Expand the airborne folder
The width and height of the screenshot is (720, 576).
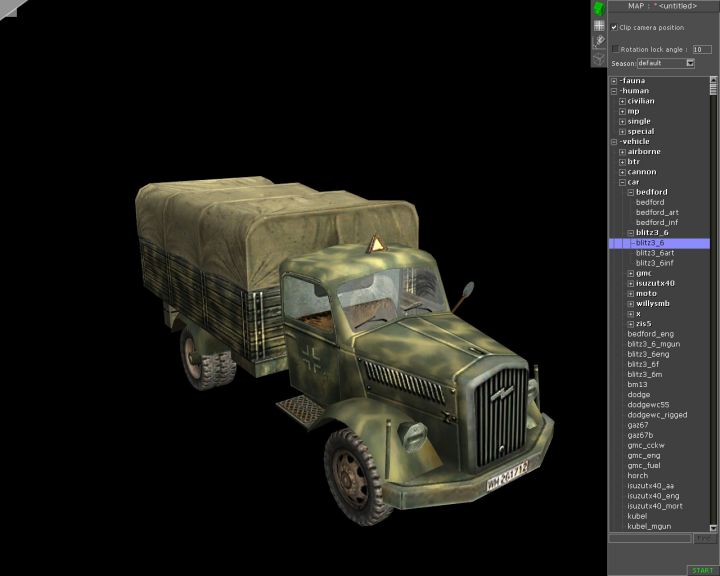[622, 152]
